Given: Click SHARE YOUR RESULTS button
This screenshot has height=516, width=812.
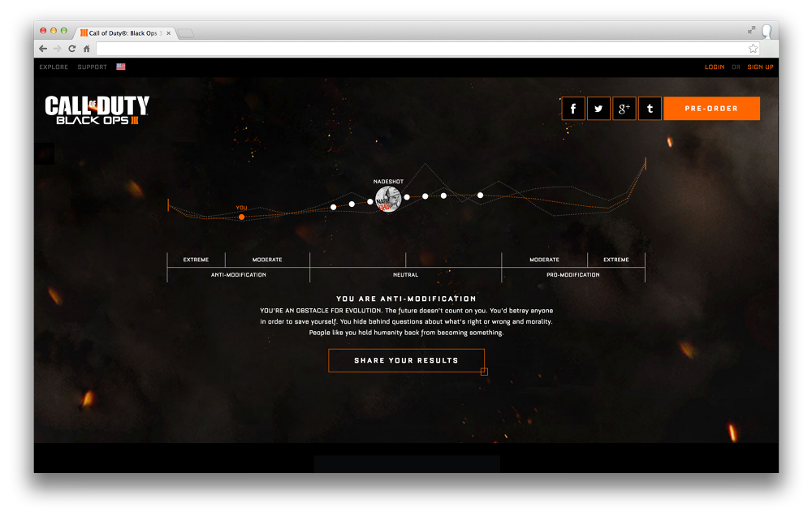Looking at the screenshot, I should point(407,360).
